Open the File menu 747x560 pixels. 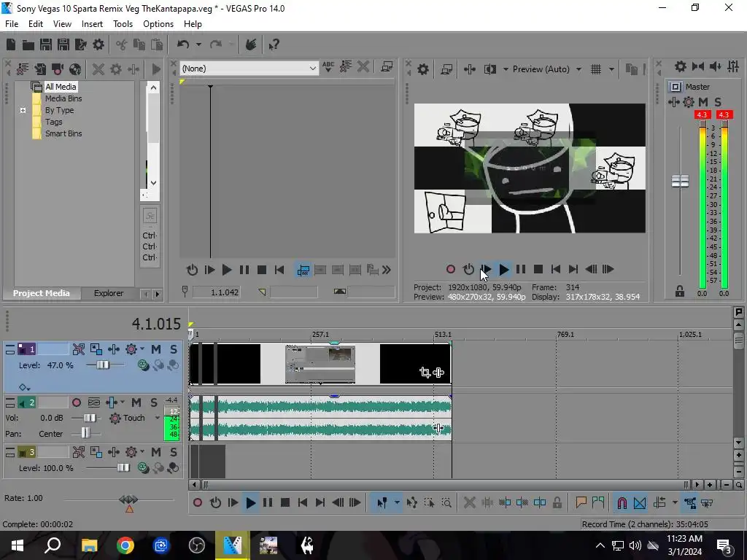point(12,24)
